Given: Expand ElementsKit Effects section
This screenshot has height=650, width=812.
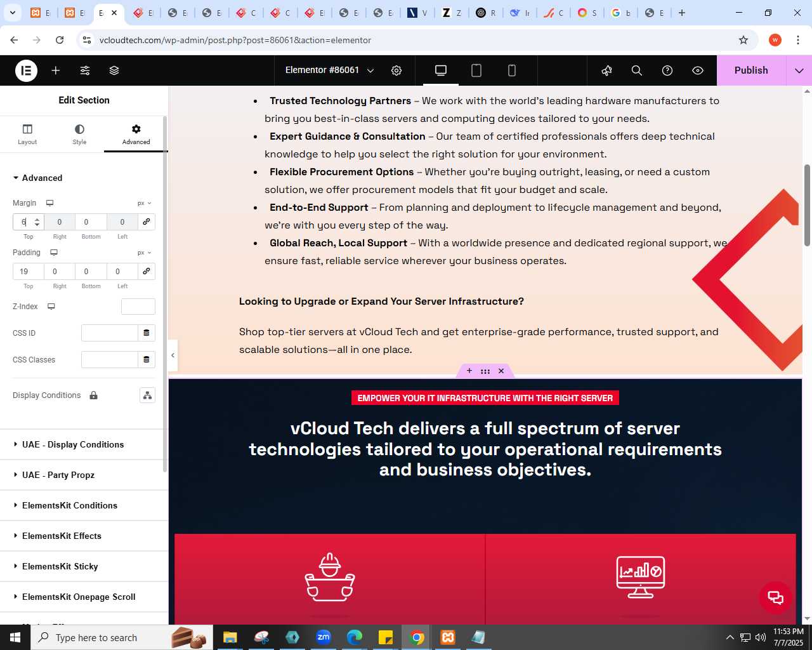Looking at the screenshot, I should [82, 536].
